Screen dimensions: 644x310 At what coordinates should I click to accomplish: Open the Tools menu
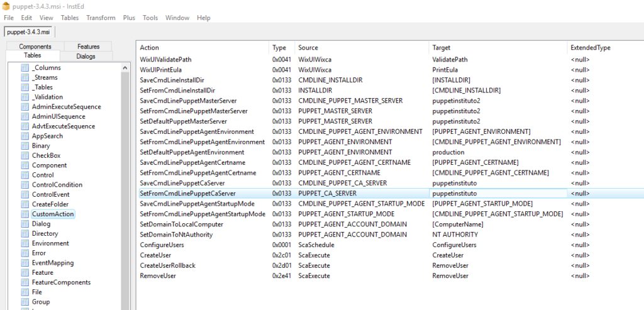pyautogui.click(x=150, y=18)
